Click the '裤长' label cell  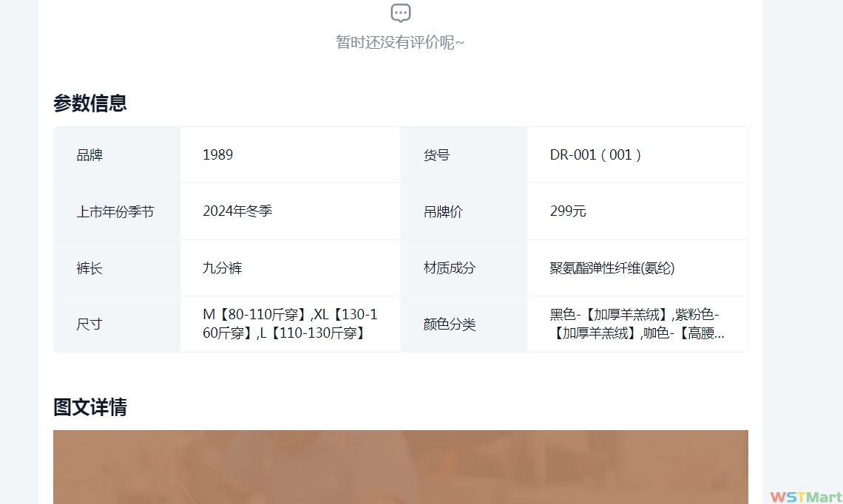click(x=89, y=268)
